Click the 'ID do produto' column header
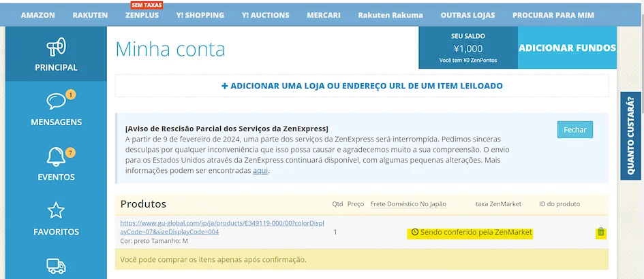The height and width of the screenshot is (279, 644). click(559, 204)
